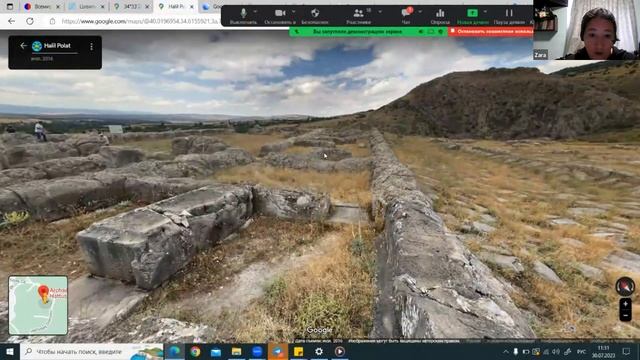Pause screen share in Zoom
This screenshot has height=360, width=640.
(x=509, y=16)
